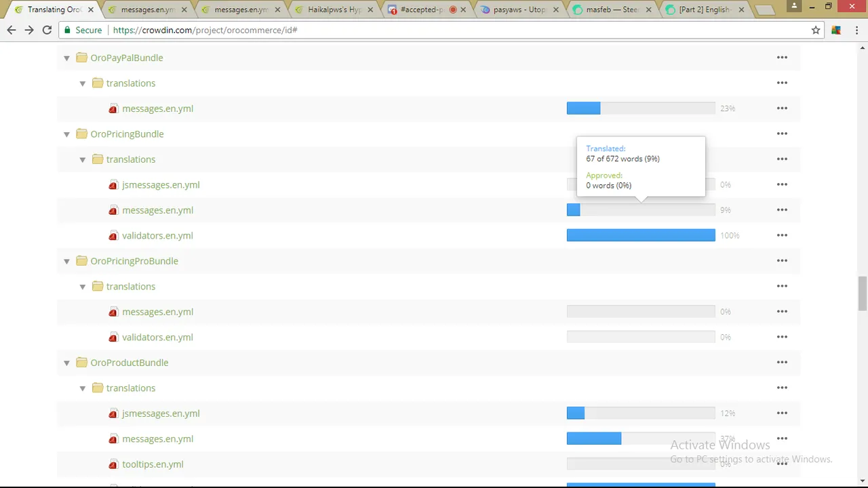
Task: Open more options for OroPricingProBundle validators.en.yml
Action: (x=782, y=337)
